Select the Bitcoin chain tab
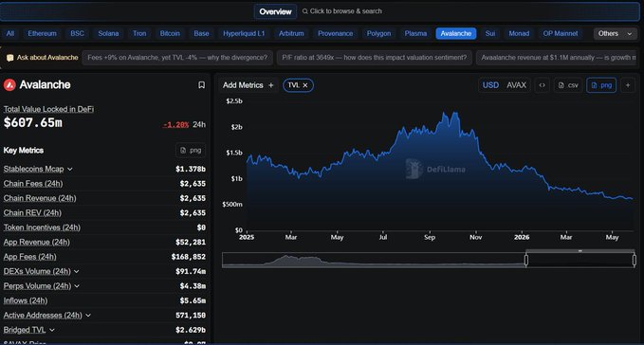644x345 pixels. point(170,33)
